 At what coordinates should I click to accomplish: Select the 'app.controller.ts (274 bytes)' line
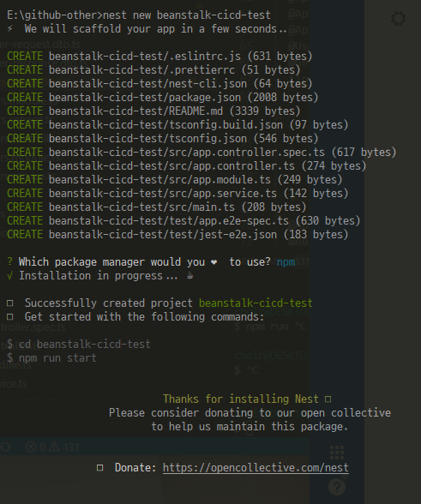(x=187, y=166)
